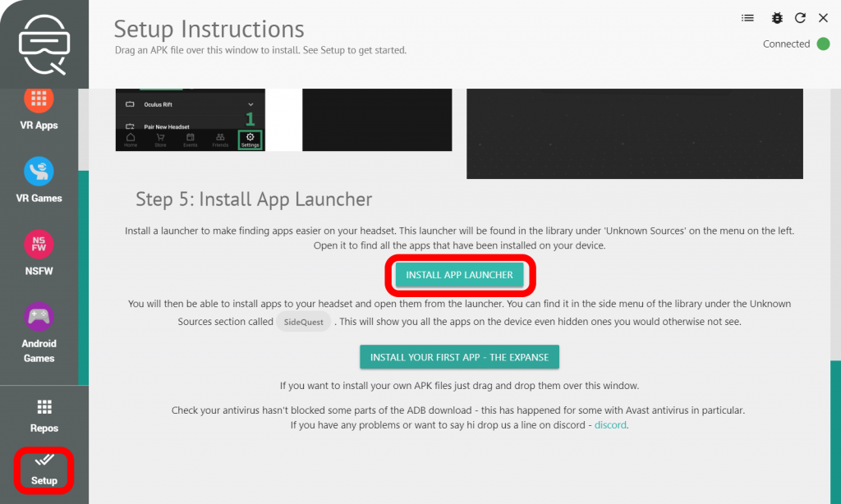Screen dimensions: 841x504
Task: Open the NSFW category
Action: (39, 253)
